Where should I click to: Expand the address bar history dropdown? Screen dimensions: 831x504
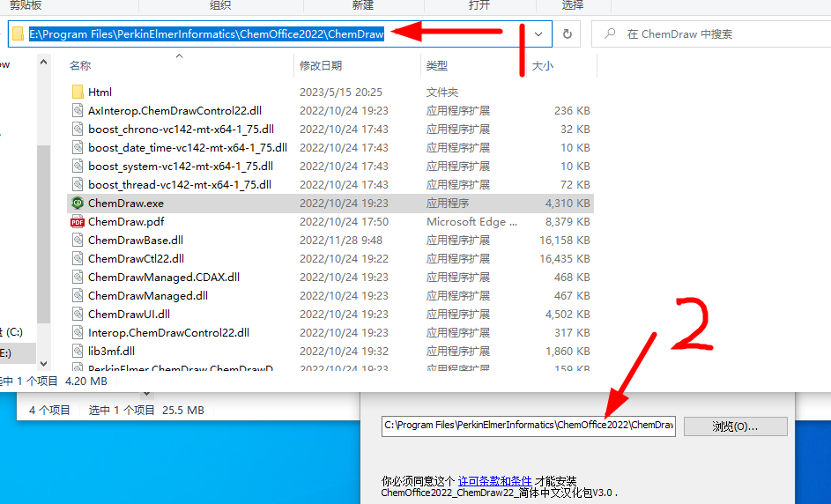click(x=538, y=33)
